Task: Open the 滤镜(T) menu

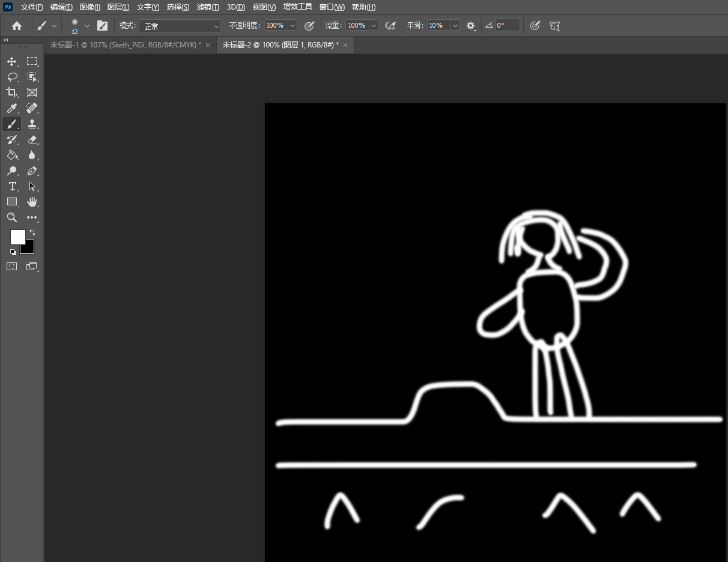Action: click(208, 7)
